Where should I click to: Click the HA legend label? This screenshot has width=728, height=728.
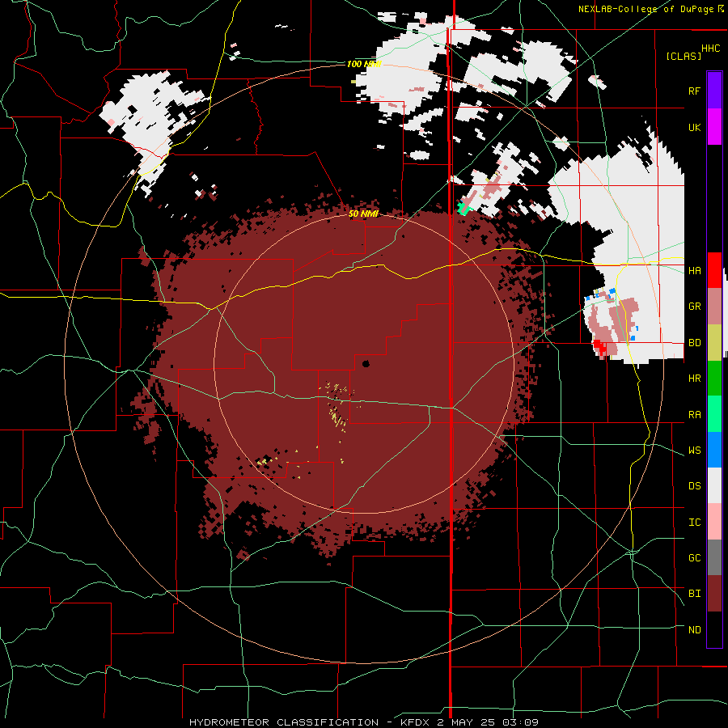694,271
